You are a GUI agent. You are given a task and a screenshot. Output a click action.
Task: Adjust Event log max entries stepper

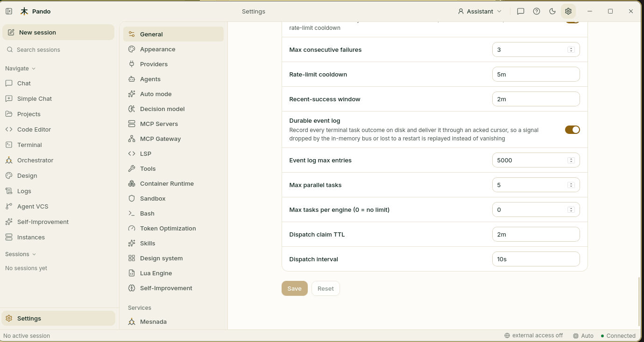571,160
